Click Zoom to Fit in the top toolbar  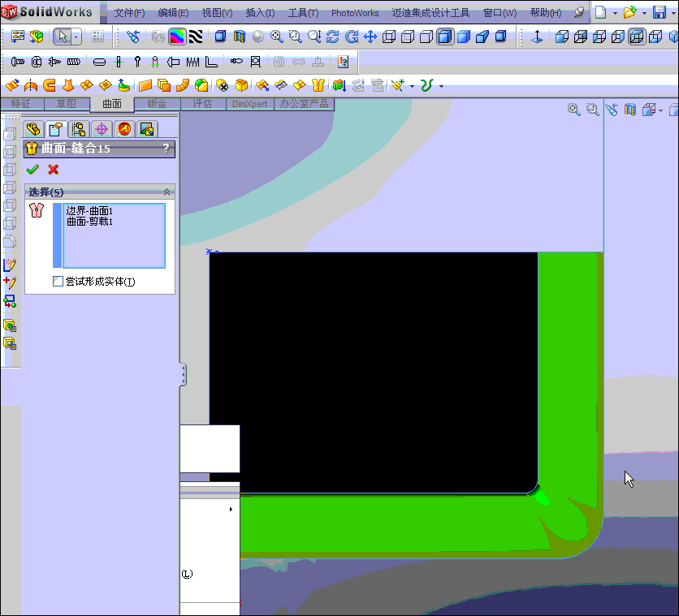(276, 37)
